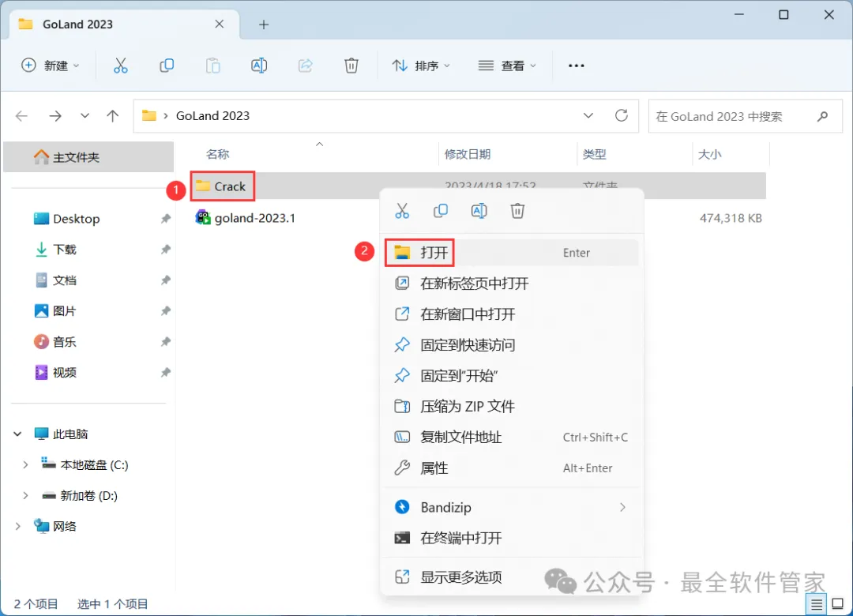Go back with the left arrow button
Image resolution: width=853 pixels, height=616 pixels.
click(22, 116)
